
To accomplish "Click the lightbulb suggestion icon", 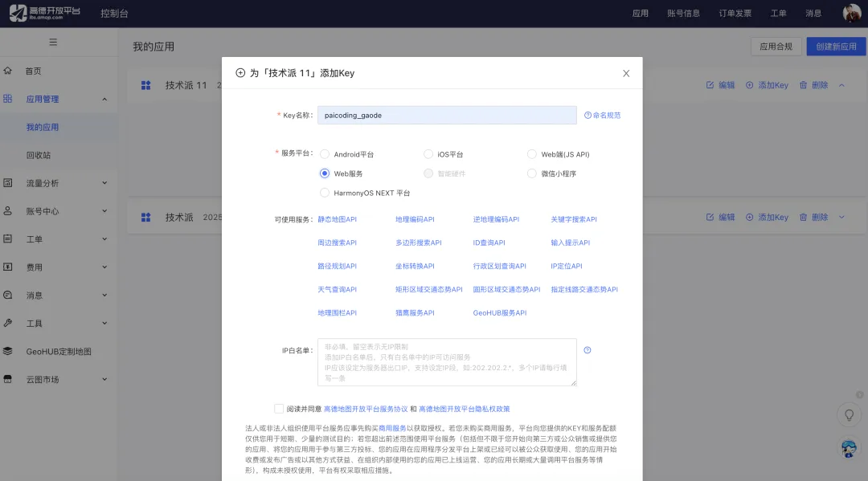I will tap(850, 415).
